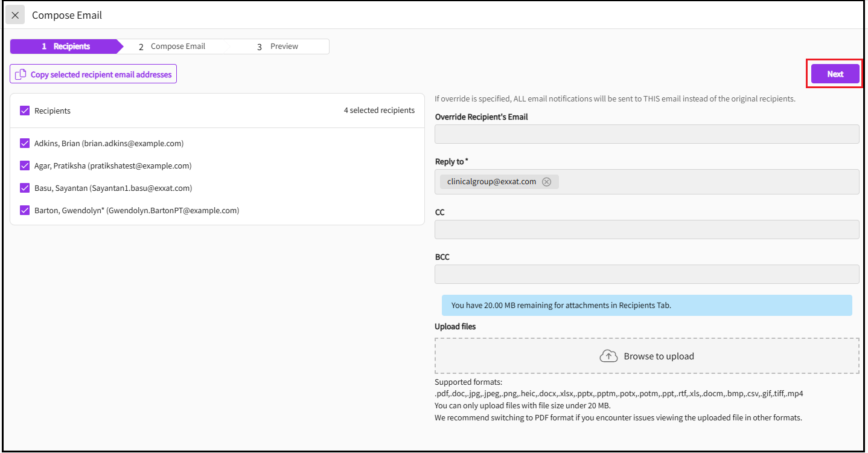
Task: Toggle Barton, Gwendolyn recipient checkbox
Action: [25, 210]
